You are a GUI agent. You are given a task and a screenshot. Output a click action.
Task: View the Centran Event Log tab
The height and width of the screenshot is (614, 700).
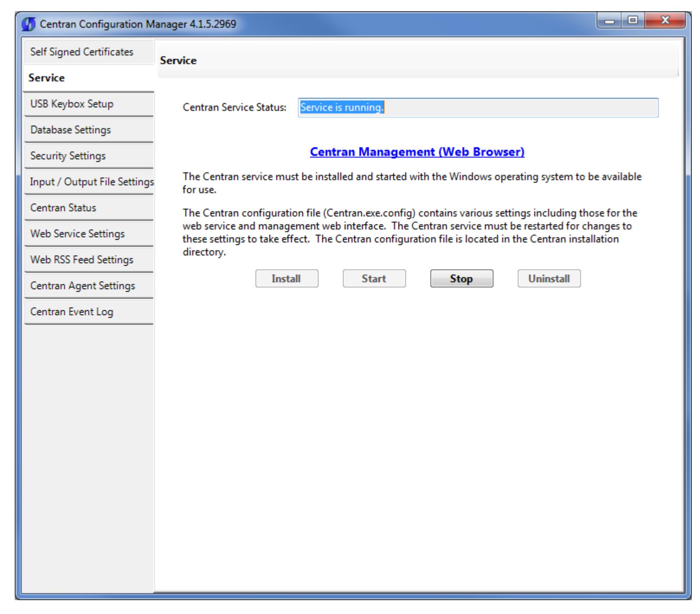tap(89, 312)
